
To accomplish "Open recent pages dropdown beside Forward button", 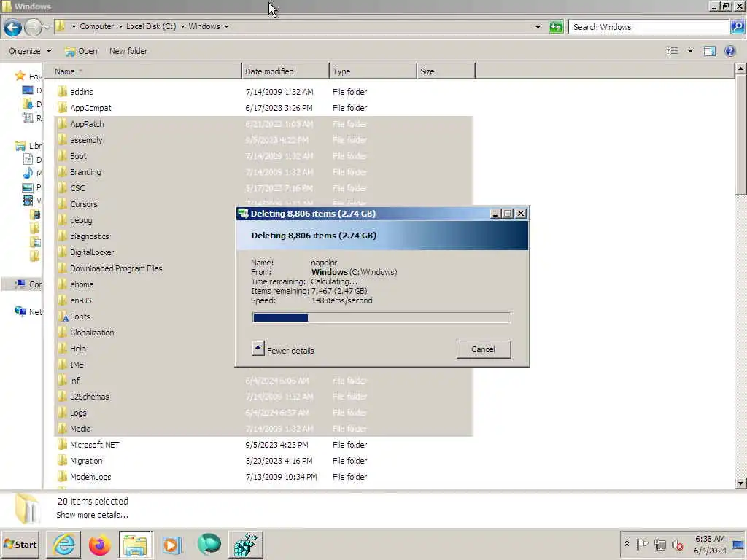I will 47,27.
